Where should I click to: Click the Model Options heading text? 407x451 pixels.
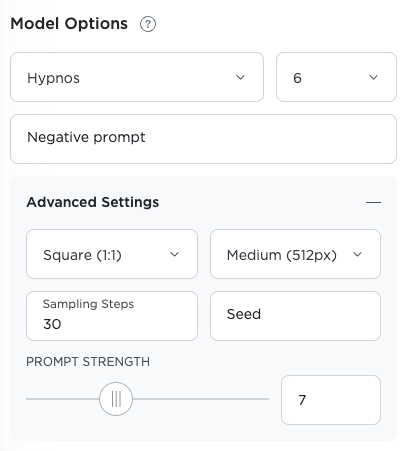pyautogui.click(x=69, y=24)
